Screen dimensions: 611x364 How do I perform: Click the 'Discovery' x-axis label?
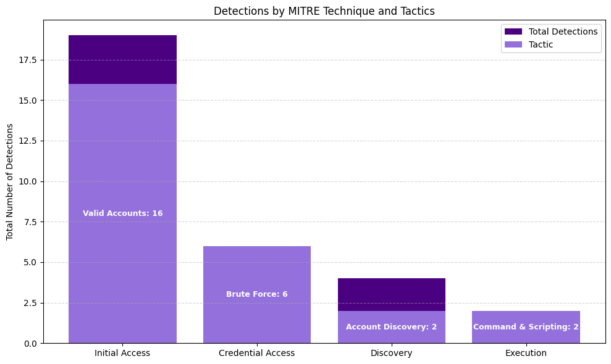pos(391,353)
